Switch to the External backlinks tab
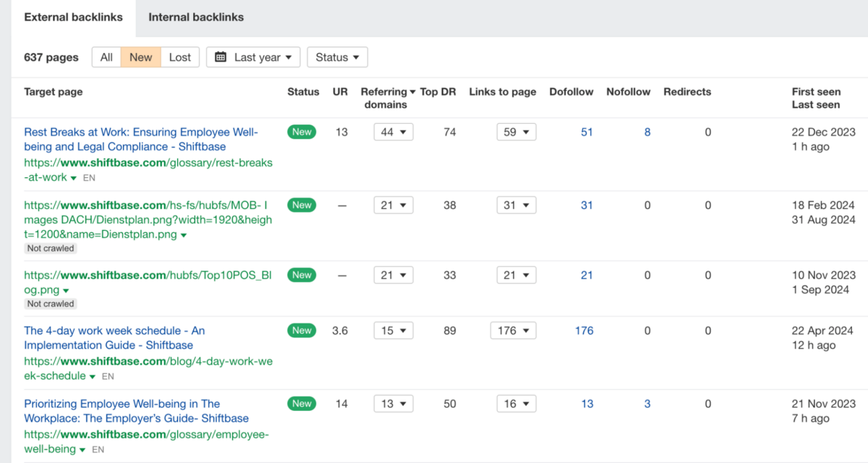The image size is (868, 463). tap(73, 17)
